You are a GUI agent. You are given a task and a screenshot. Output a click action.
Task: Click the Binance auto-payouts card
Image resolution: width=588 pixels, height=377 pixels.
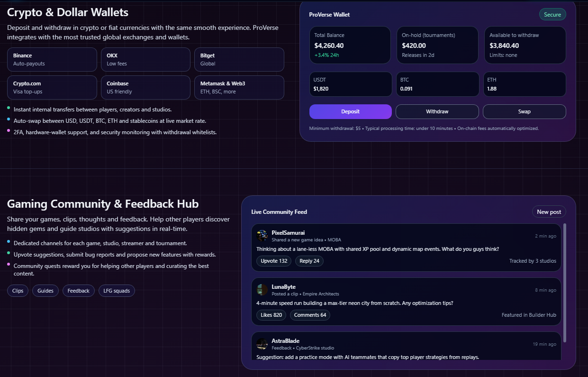(x=52, y=59)
